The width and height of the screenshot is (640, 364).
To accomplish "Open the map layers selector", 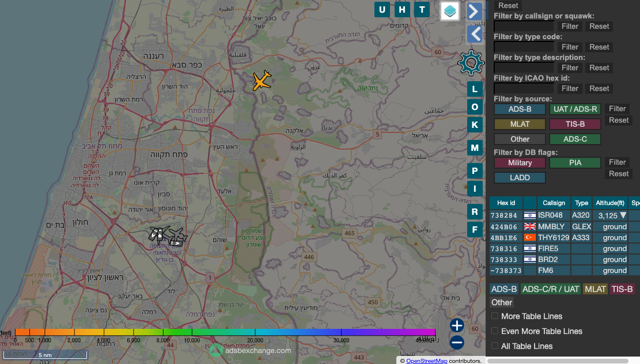I will tap(450, 10).
